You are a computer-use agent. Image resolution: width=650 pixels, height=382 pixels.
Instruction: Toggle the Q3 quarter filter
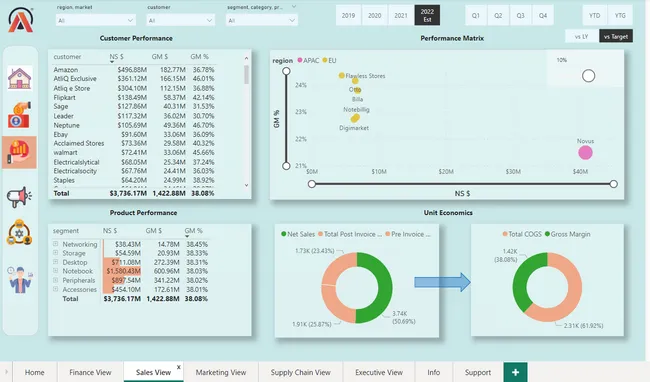click(520, 15)
